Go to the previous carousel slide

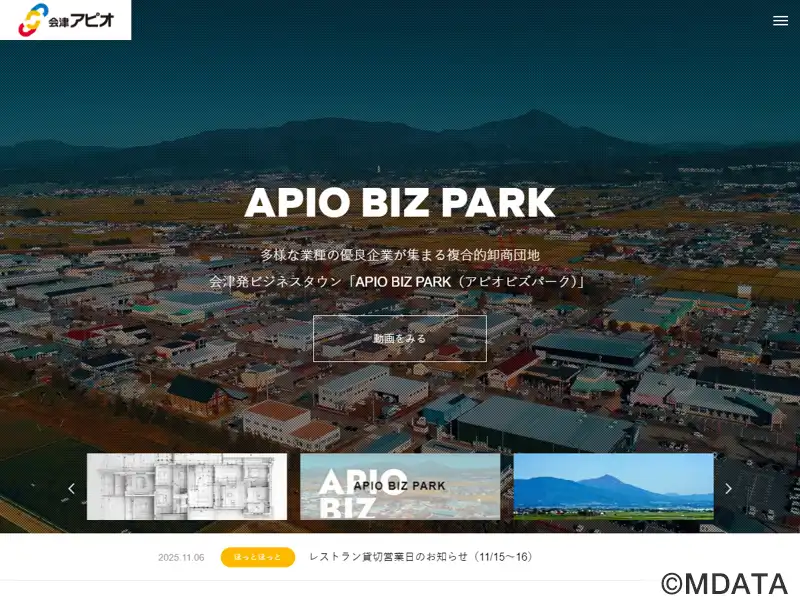tap(71, 488)
